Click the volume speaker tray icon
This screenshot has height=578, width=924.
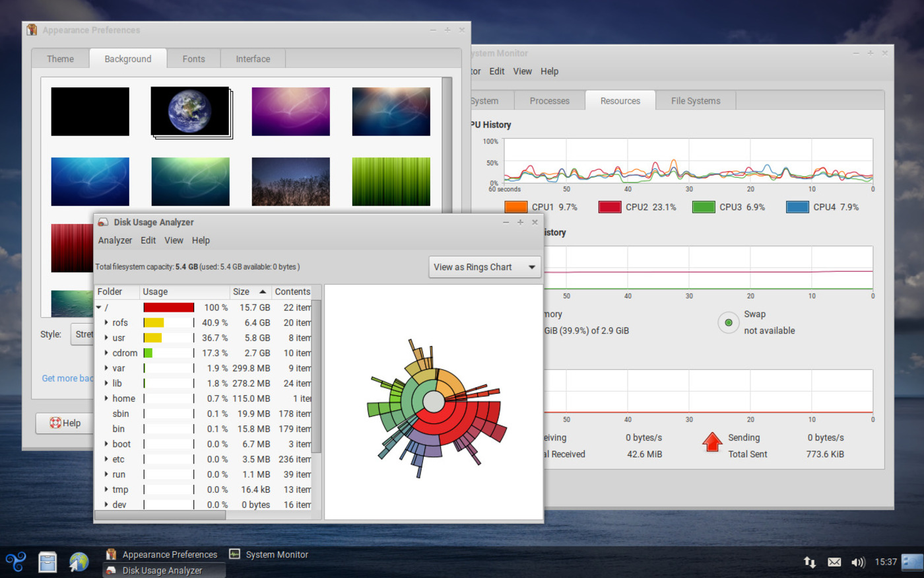857,562
